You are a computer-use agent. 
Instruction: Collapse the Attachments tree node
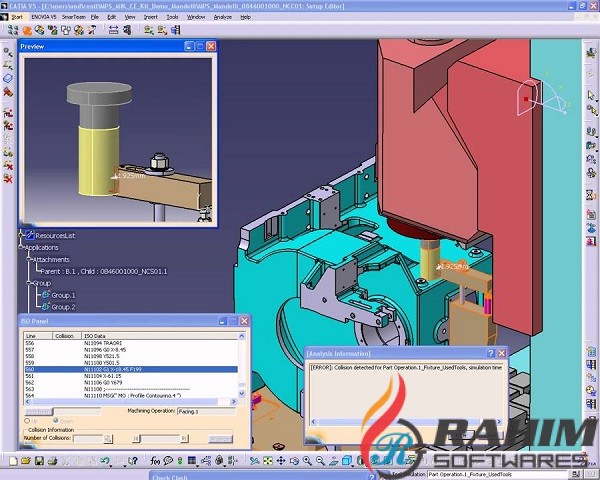(x=29, y=259)
